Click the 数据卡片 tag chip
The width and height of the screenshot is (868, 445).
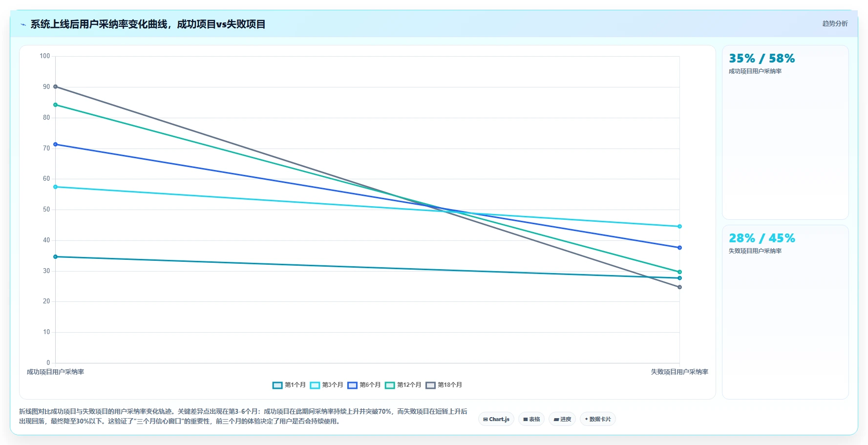[x=598, y=419]
